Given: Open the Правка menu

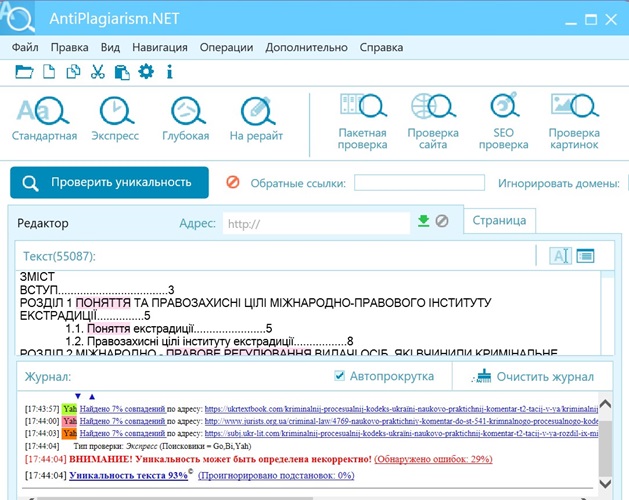Looking at the screenshot, I should [x=69, y=47].
